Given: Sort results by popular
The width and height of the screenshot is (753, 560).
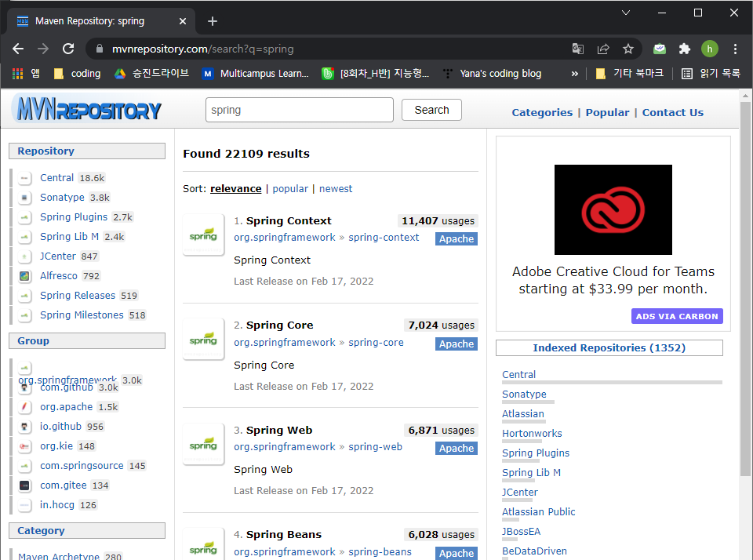Looking at the screenshot, I should coord(290,189).
